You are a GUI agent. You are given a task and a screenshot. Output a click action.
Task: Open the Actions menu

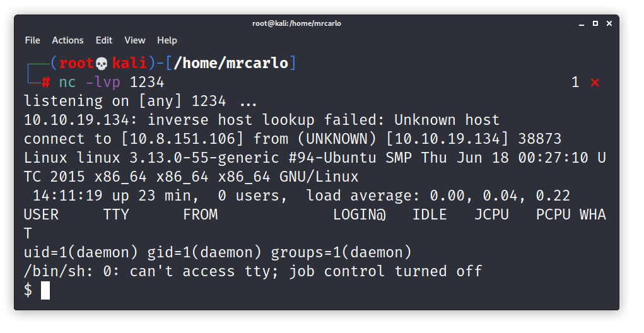click(x=67, y=40)
